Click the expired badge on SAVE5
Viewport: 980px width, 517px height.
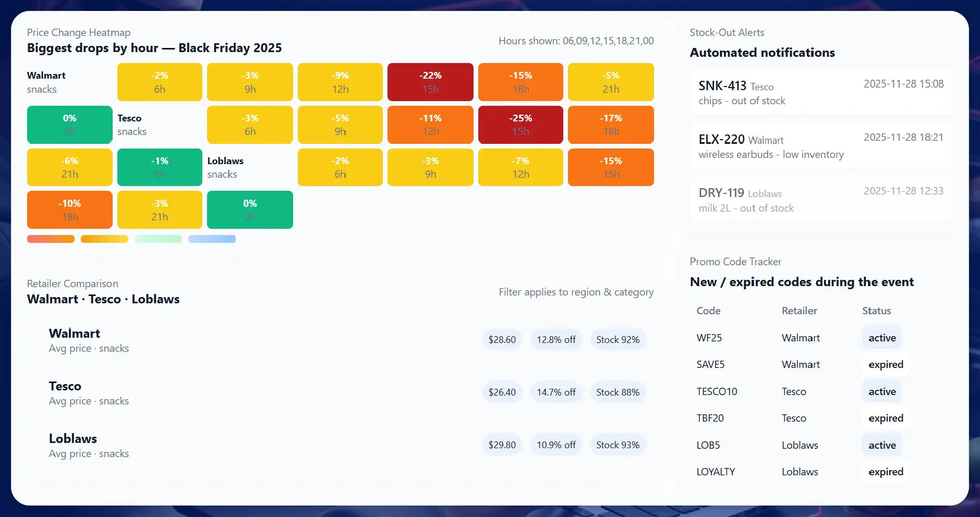coord(884,364)
